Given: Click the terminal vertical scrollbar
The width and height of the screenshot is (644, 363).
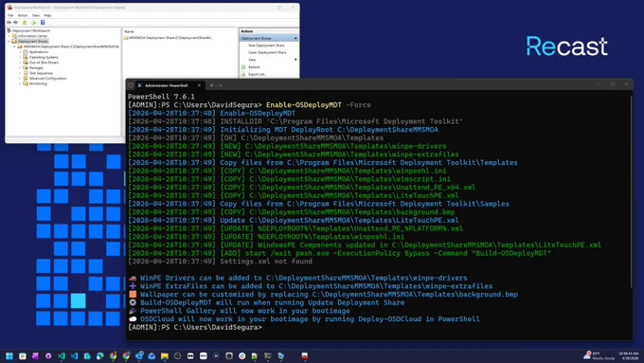Looking at the screenshot, I should (x=631, y=192).
